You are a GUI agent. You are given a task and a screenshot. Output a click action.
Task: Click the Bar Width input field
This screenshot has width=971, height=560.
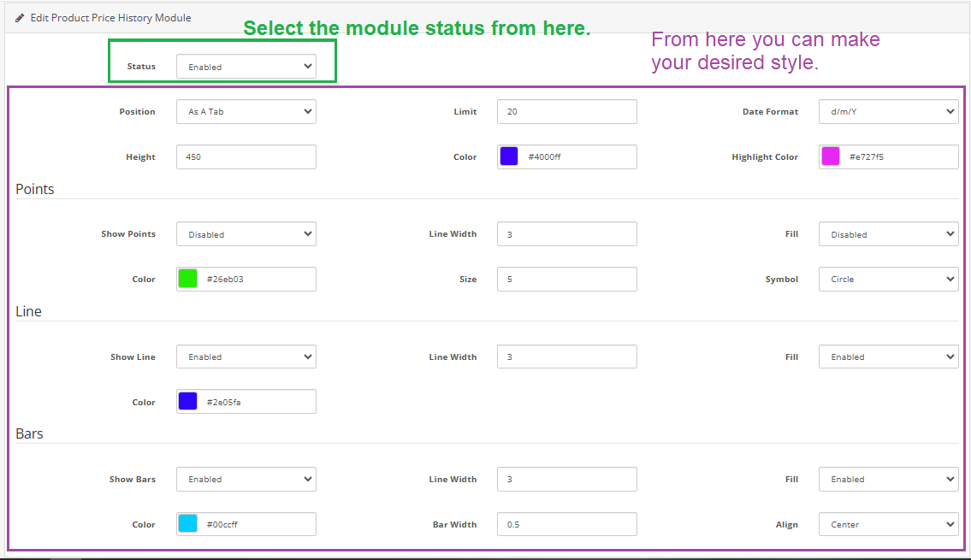click(566, 525)
